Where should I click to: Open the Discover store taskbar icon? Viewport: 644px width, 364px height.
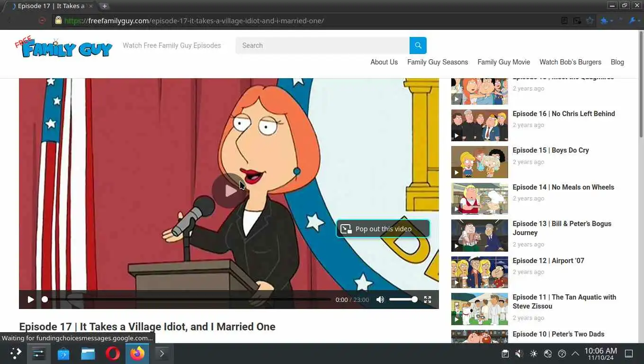63,354
